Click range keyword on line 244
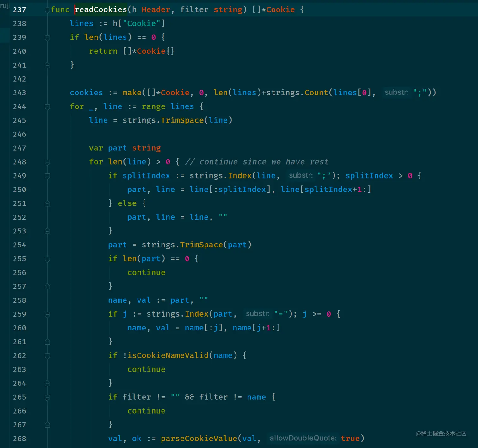The width and height of the screenshot is (478, 448). [154, 107]
